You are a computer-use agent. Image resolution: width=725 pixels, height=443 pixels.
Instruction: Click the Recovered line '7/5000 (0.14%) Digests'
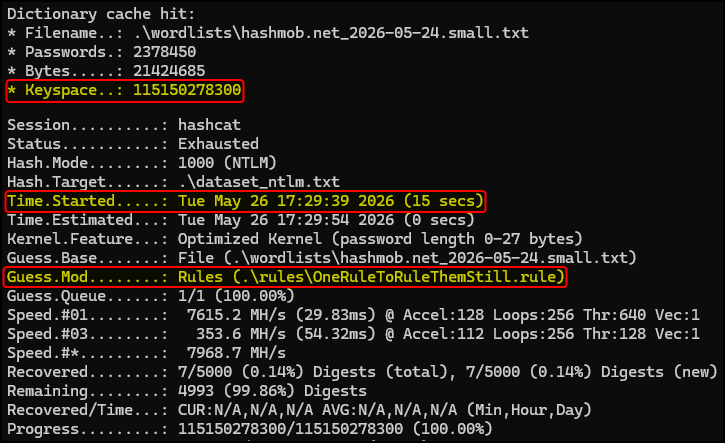(x=362, y=372)
